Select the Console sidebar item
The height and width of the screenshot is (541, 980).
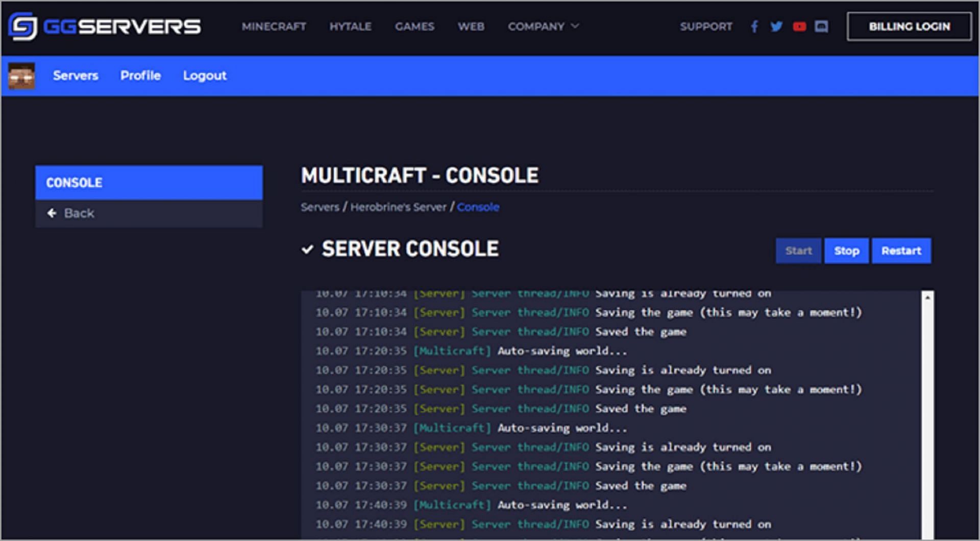[x=149, y=182]
